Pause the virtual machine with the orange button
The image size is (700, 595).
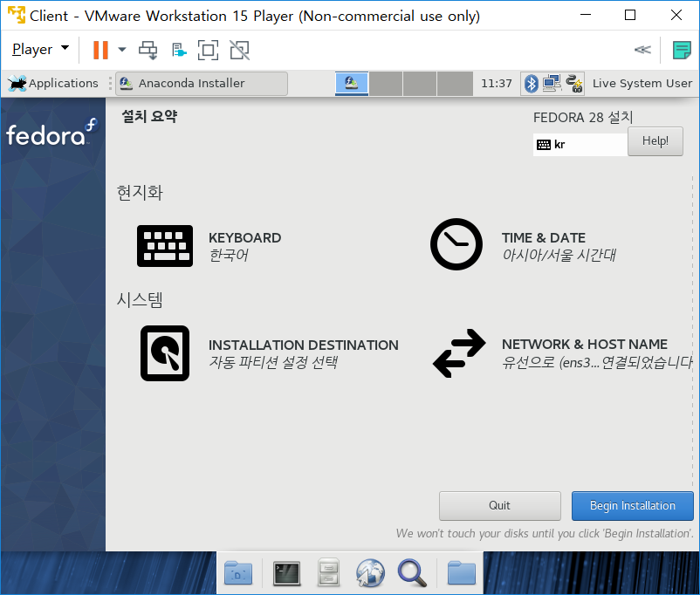[100, 50]
